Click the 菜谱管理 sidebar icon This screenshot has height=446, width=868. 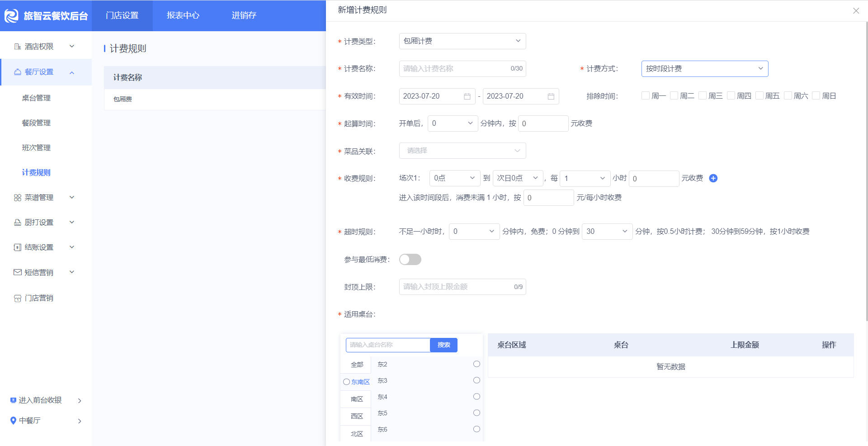pyautogui.click(x=18, y=198)
